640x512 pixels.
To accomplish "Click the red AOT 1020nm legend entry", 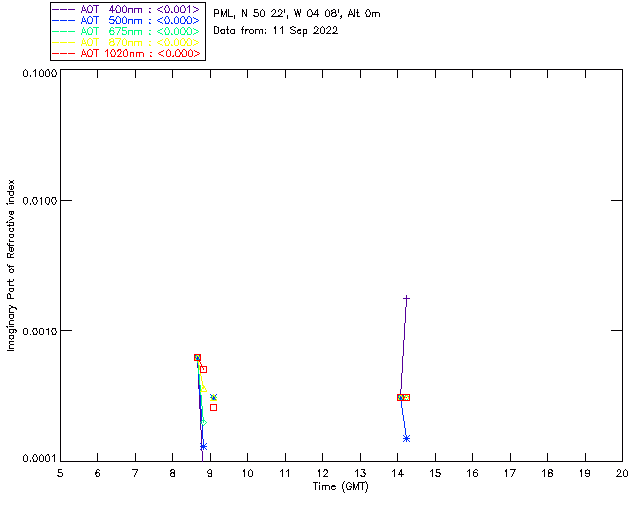I will coord(126,53).
